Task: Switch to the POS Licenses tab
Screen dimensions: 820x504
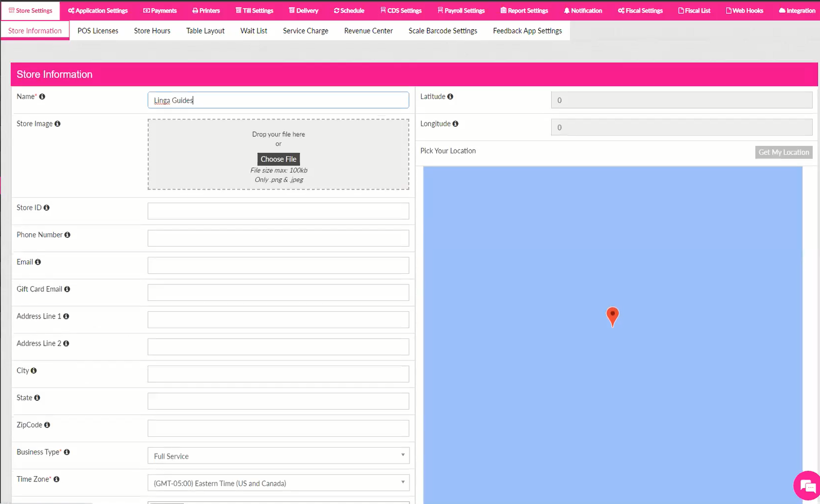Action: (98, 31)
